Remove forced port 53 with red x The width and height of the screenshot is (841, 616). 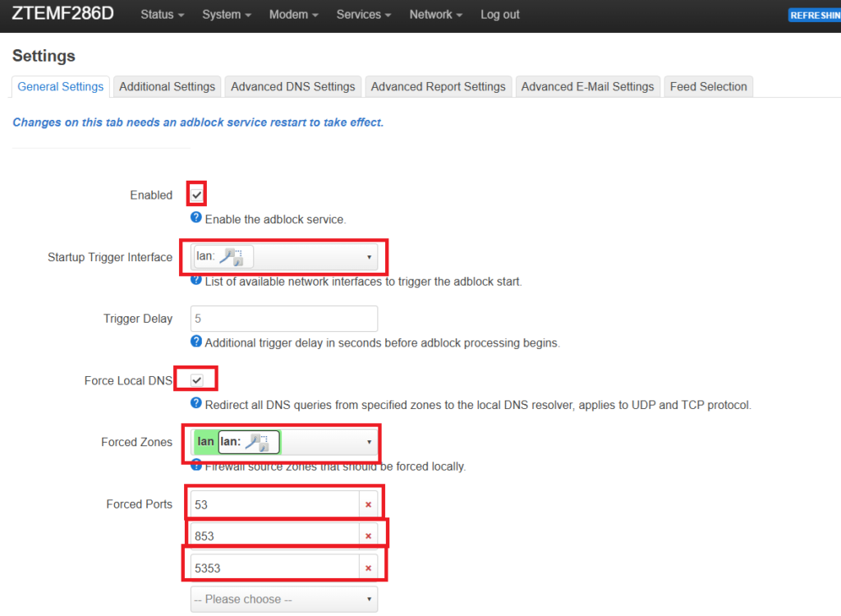tap(368, 504)
